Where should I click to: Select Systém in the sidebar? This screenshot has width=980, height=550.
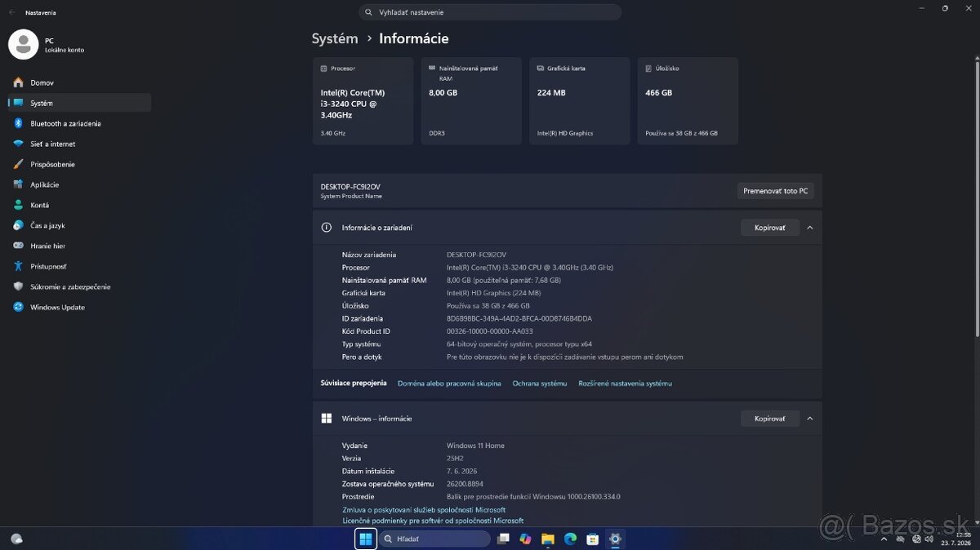point(79,103)
